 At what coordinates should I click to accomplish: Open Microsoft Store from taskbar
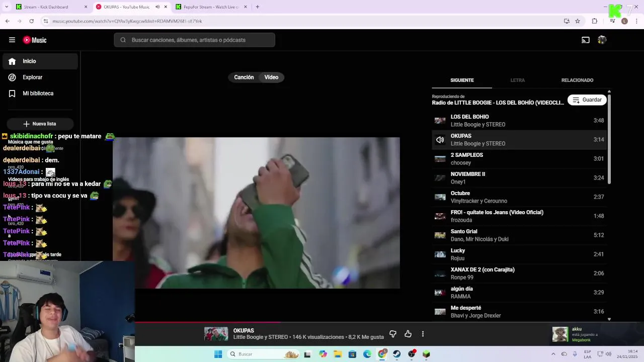pos(352,354)
